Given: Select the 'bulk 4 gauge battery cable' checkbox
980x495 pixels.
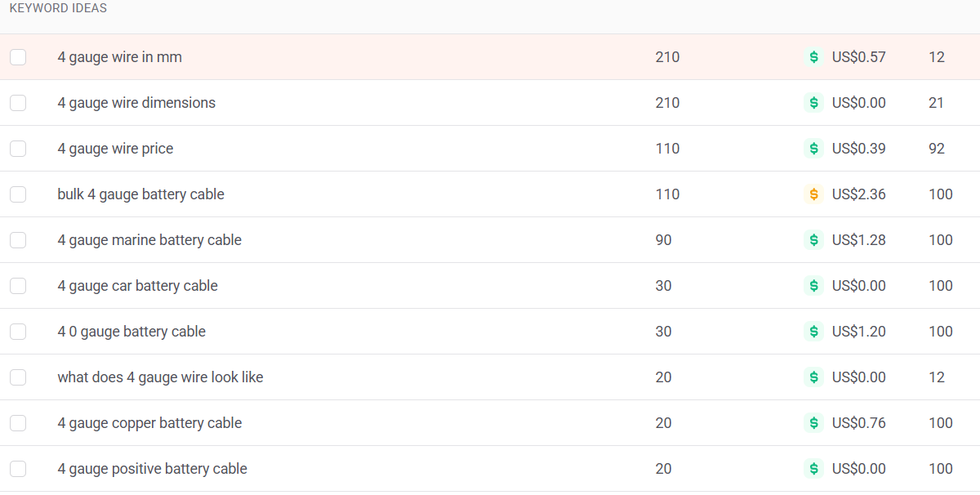Looking at the screenshot, I should [18, 194].
